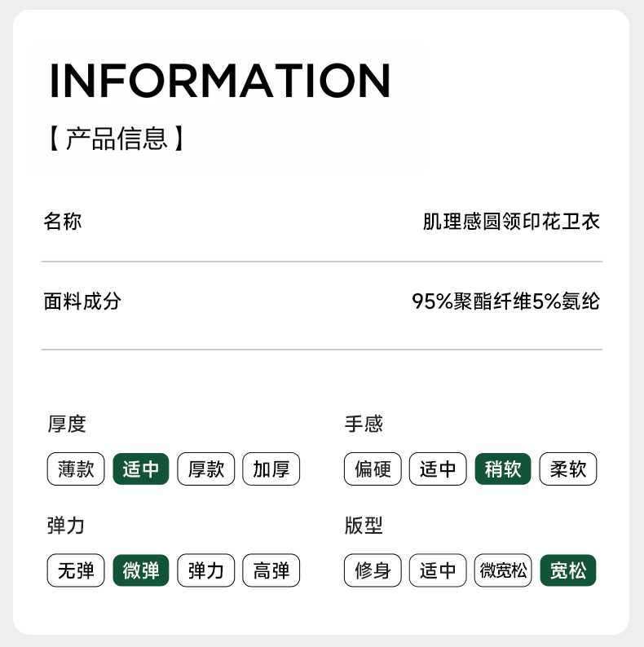Select the 弹力 option tag

(206, 570)
